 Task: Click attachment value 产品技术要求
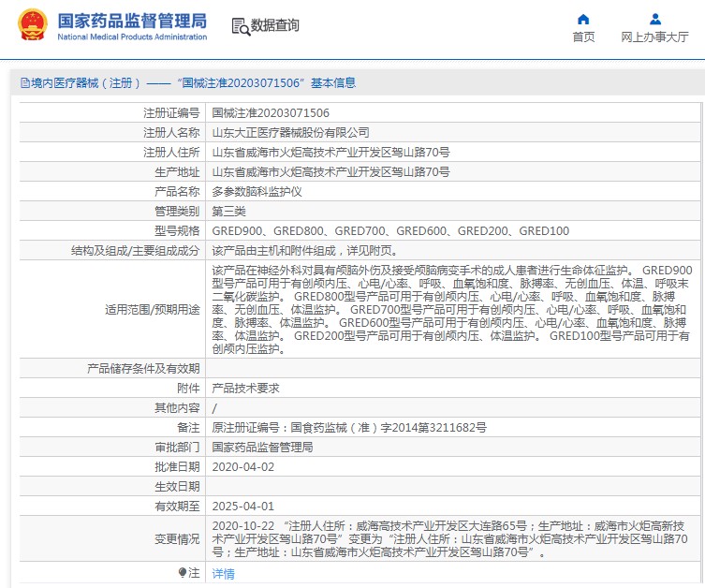coord(245,389)
